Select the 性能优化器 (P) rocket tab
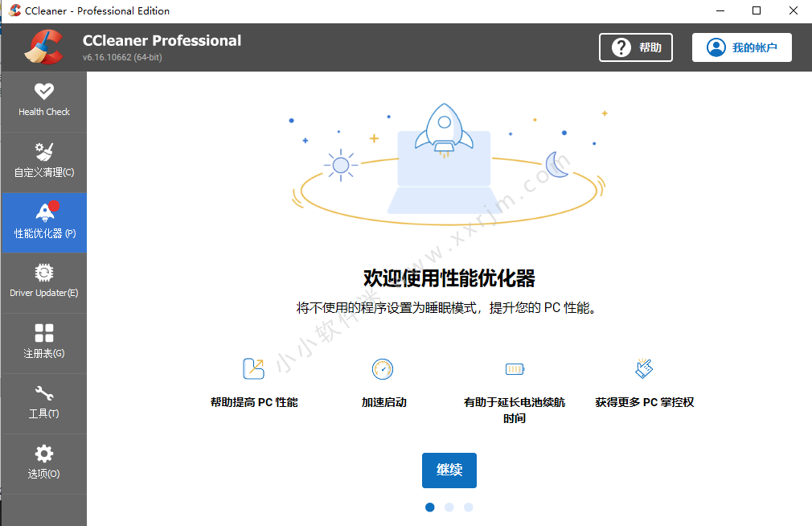 44,223
